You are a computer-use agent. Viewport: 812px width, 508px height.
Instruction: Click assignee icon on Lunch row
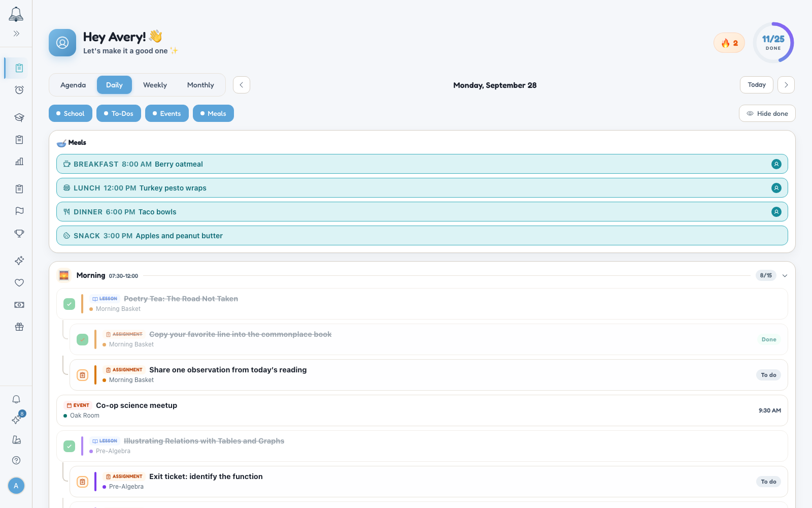(x=776, y=188)
